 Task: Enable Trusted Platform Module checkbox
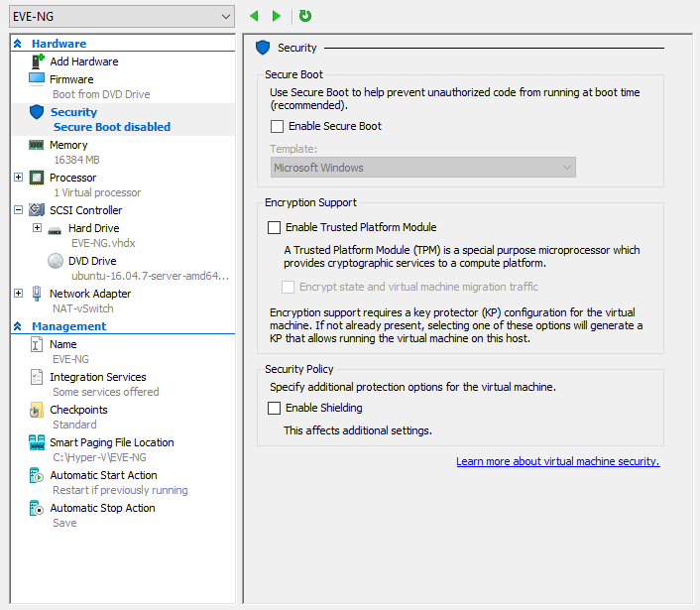(275, 227)
